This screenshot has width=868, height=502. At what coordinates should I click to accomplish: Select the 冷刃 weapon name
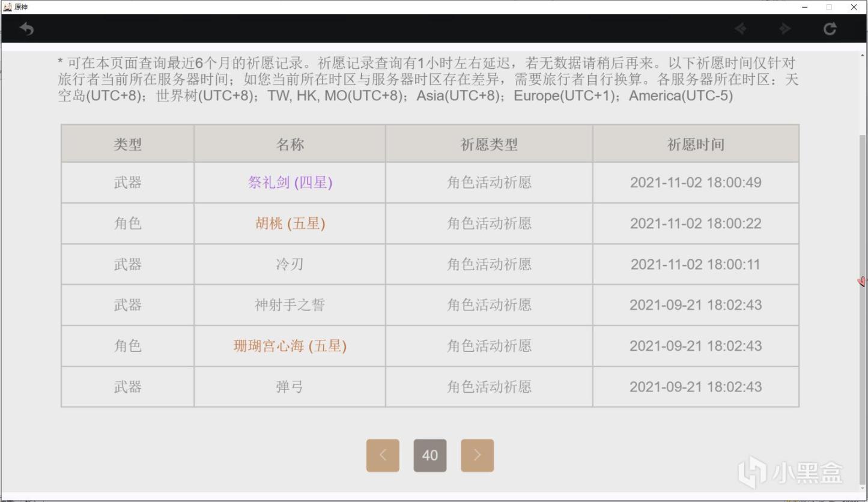290,264
